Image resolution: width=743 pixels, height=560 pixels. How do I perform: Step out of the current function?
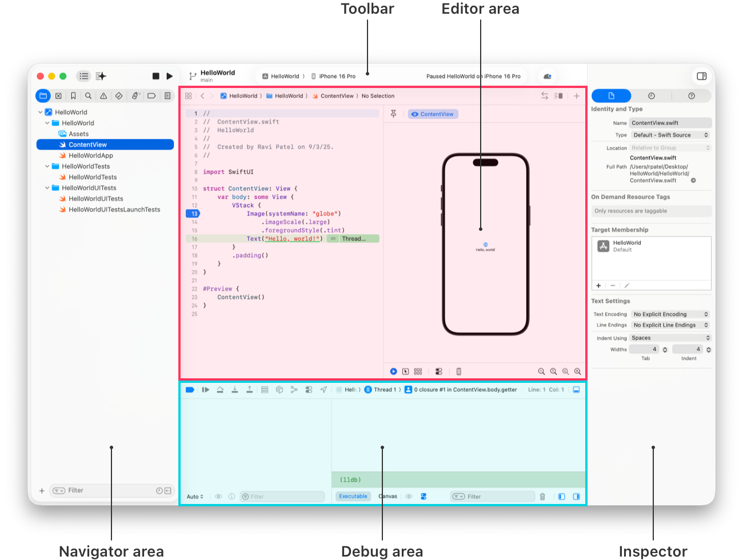250,390
